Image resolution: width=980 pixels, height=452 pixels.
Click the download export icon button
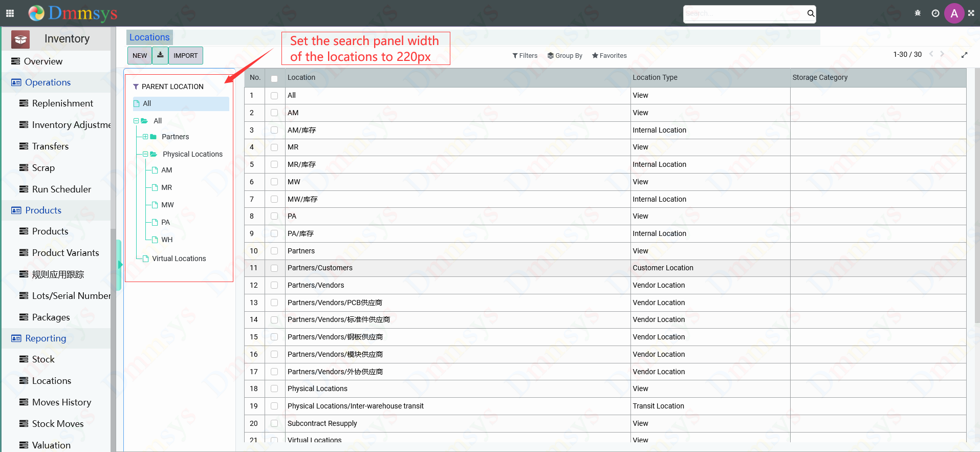(x=160, y=55)
